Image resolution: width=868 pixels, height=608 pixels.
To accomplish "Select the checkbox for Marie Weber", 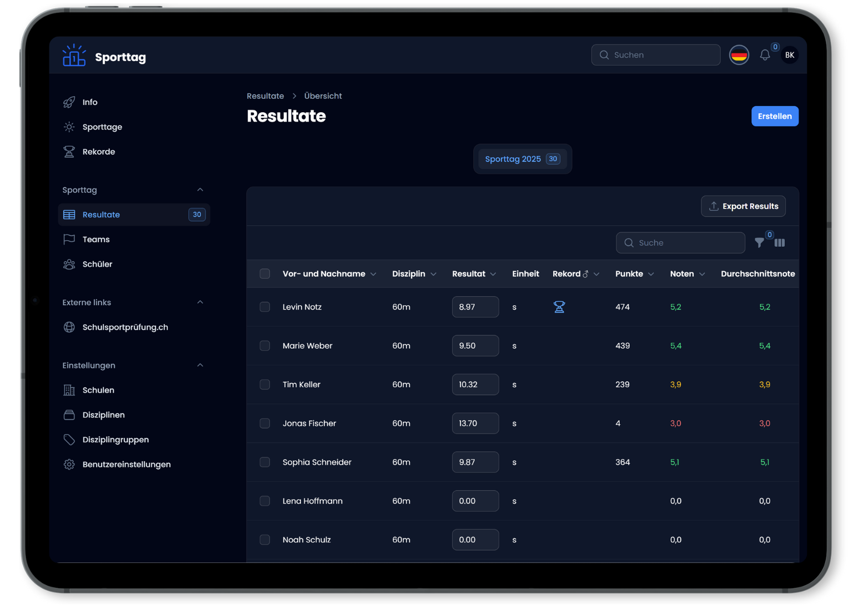I will pos(265,346).
